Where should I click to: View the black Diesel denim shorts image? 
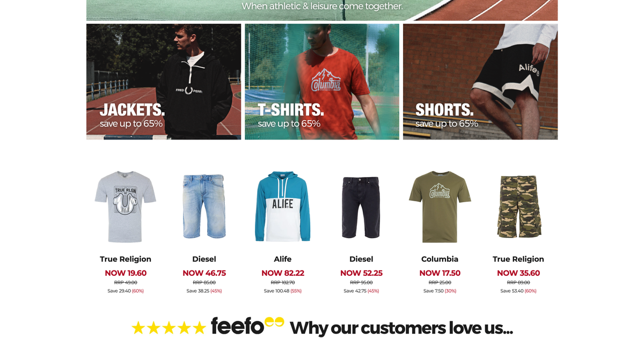tap(361, 207)
